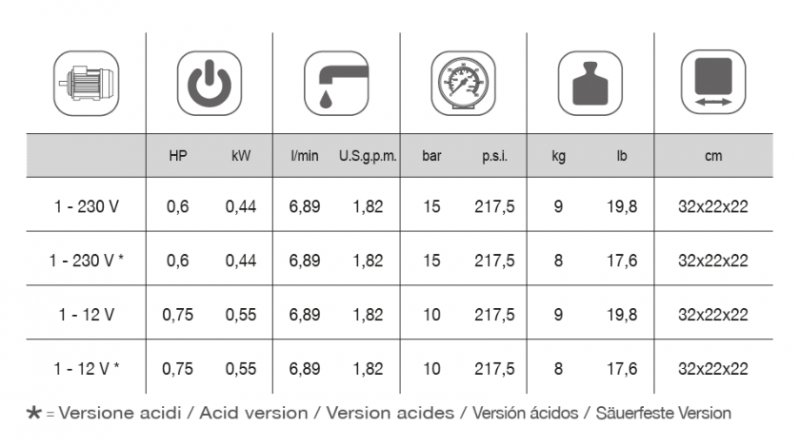Screen dimensions: 800x446
Task: Click the 1 - 230 V * acid row label
Action: point(86,261)
